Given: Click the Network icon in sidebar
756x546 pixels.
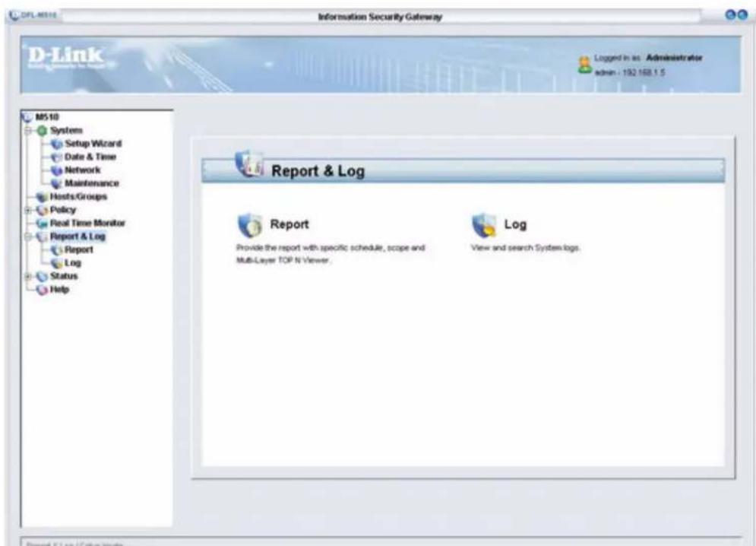Looking at the screenshot, I should 57,170.
